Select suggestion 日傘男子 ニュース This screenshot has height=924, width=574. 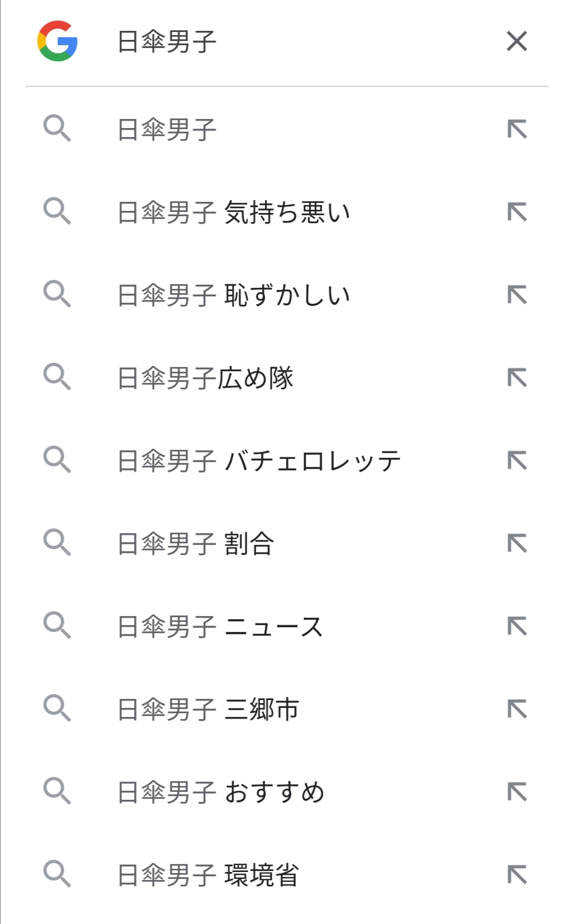(220, 627)
